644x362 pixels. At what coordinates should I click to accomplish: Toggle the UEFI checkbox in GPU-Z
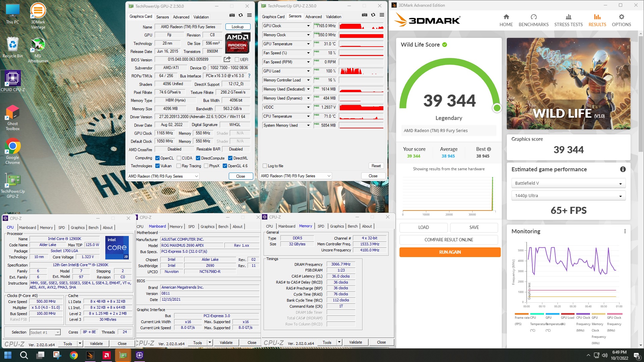click(x=237, y=60)
